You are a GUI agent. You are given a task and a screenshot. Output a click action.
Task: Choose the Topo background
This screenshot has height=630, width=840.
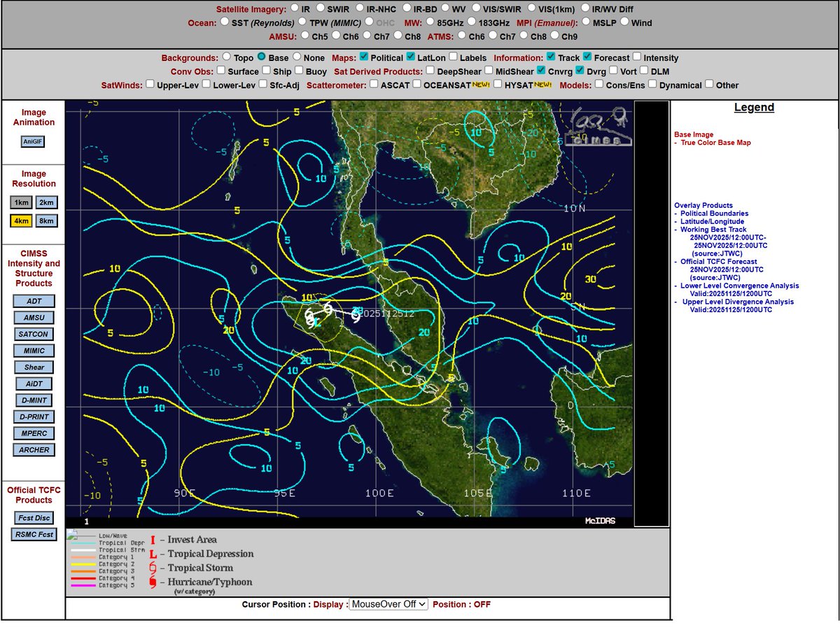point(225,57)
